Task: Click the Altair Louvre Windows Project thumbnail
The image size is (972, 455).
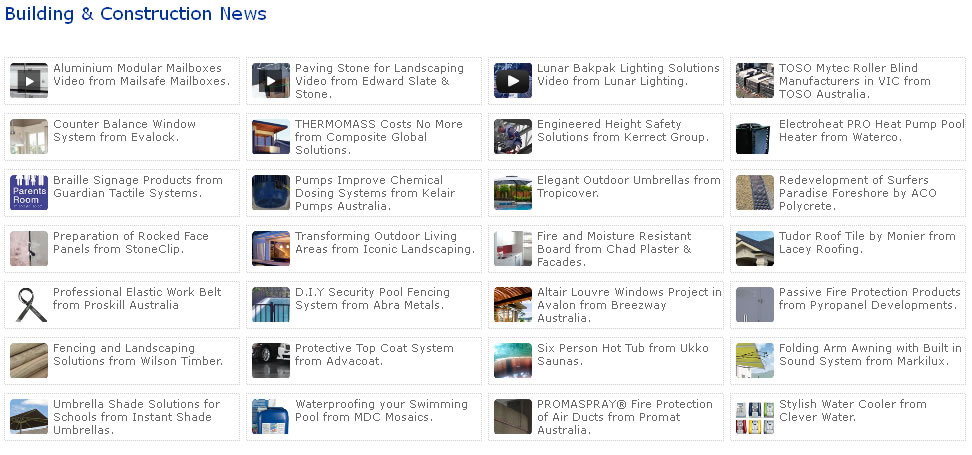Action: point(513,304)
